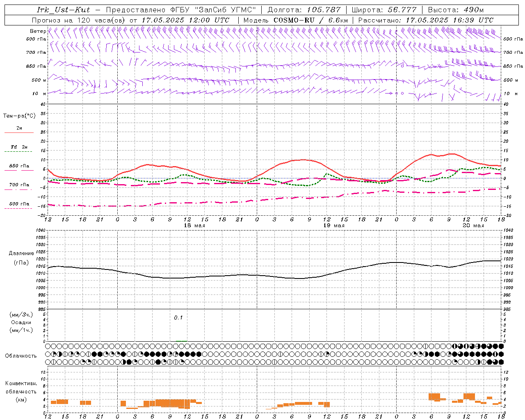
Task: Click the '18 мая' date label
Action: pyautogui.click(x=194, y=226)
